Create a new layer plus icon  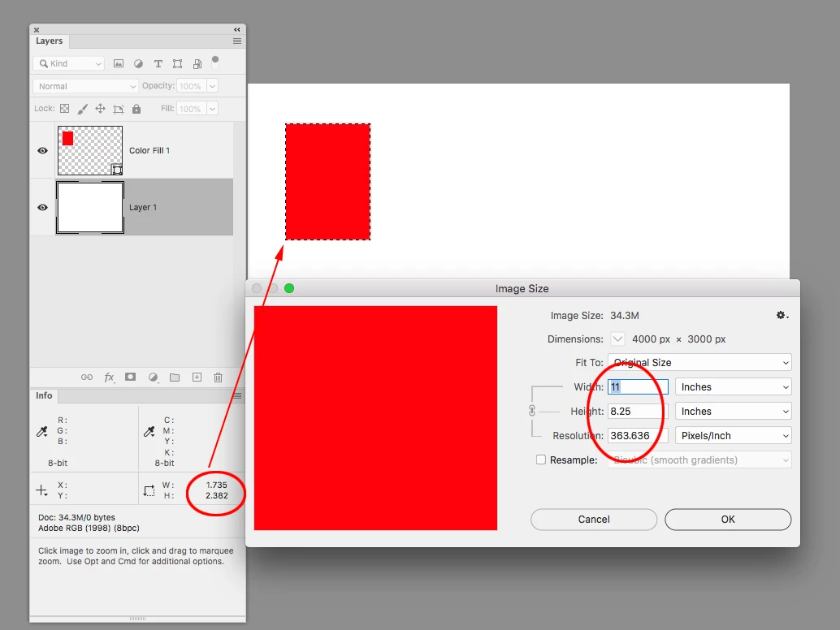[x=197, y=378]
